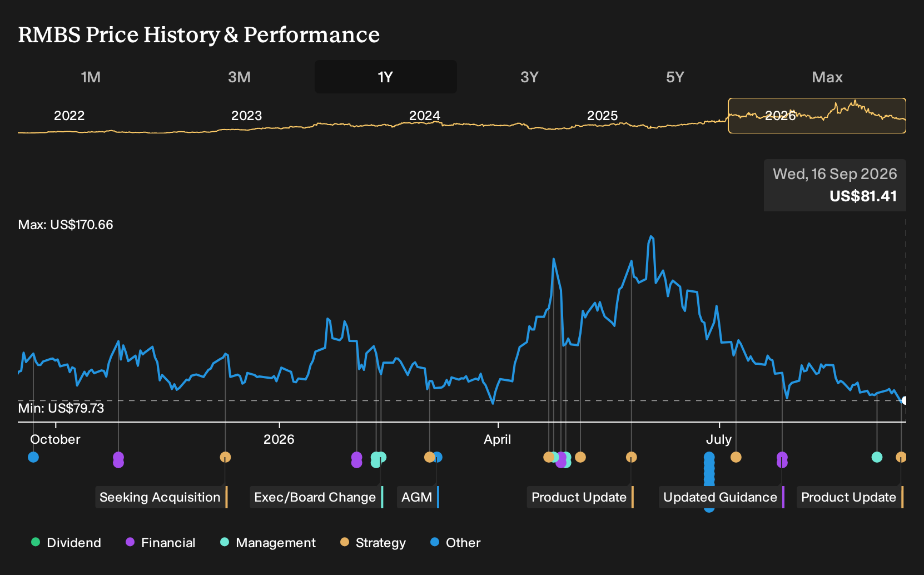
Task: Click orange dot above Seeking Acquisition label
Action: [225, 457]
